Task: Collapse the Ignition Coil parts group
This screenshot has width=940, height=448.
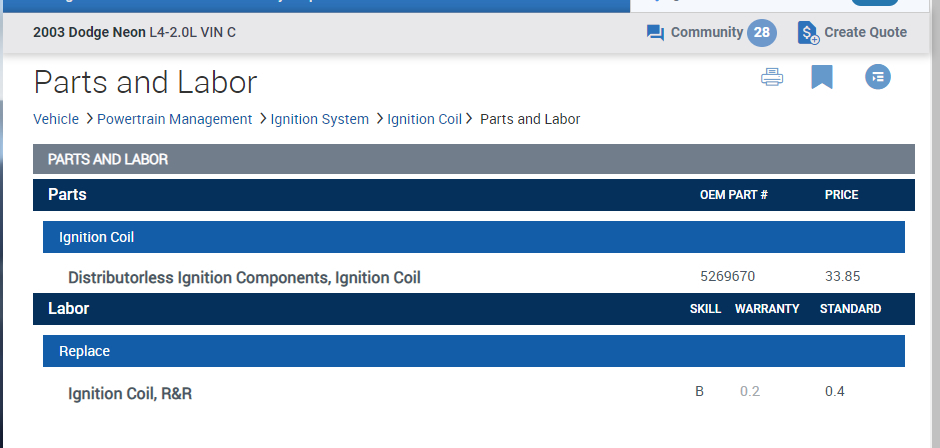Action: pyautogui.click(x=96, y=237)
